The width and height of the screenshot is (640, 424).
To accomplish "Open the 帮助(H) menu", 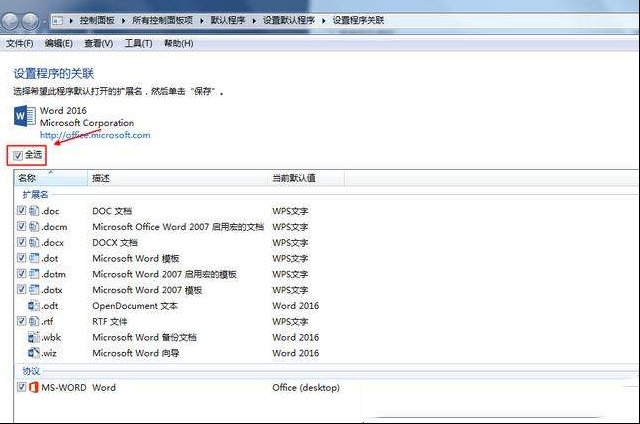I will [178, 43].
